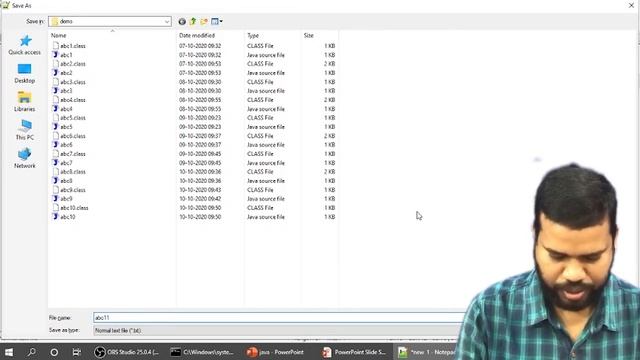This screenshot has width=640, height=360.
Task: Select the abc1 Java source file icon
Action: [x=56, y=55]
